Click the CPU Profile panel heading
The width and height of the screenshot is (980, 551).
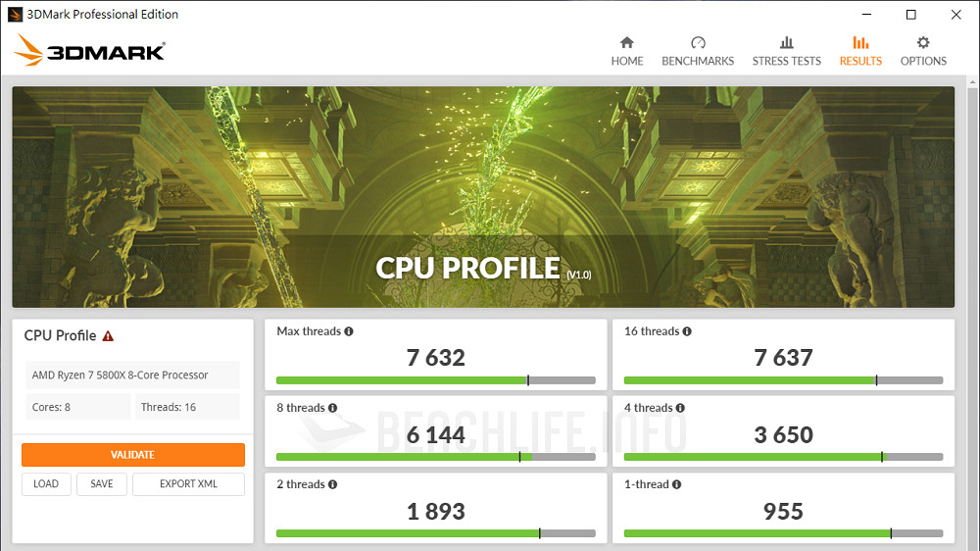pyautogui.click(x=60, y=336)
